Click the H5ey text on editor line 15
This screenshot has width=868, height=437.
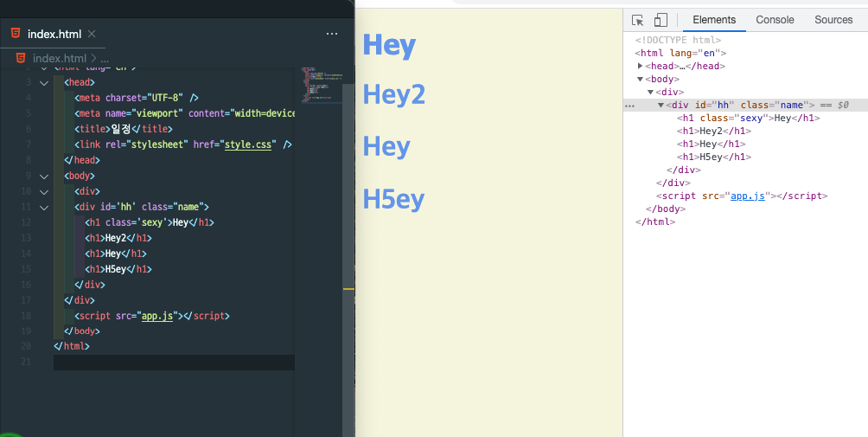[116, 269]
